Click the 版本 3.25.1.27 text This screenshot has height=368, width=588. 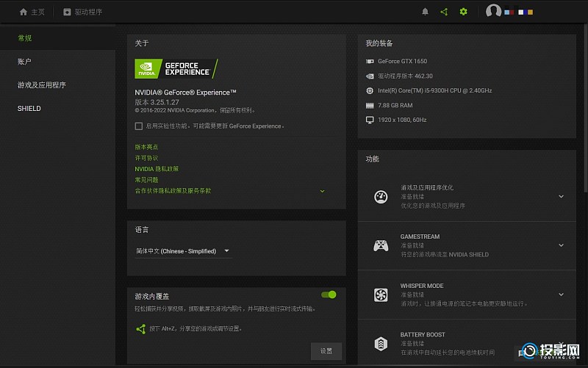(157, 102)
